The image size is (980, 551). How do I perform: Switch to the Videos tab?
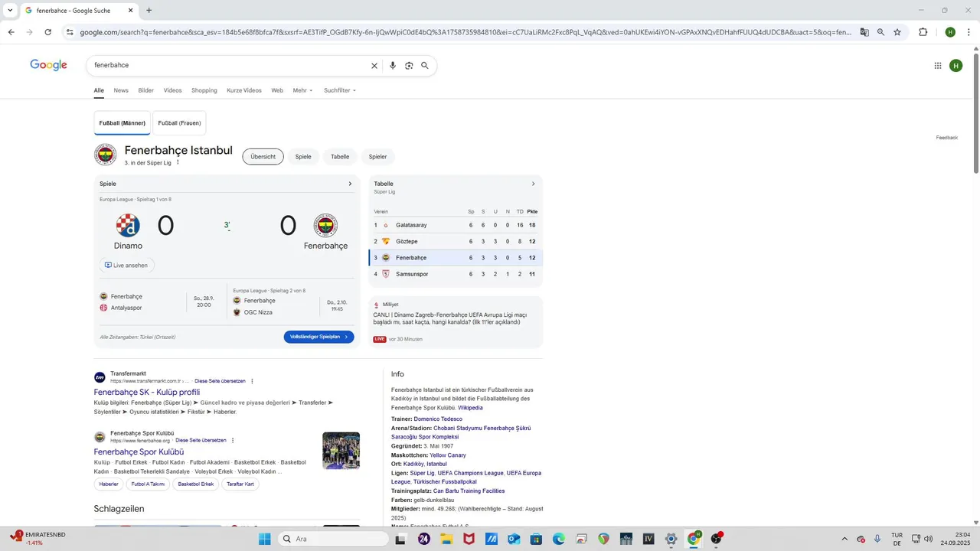172,90
